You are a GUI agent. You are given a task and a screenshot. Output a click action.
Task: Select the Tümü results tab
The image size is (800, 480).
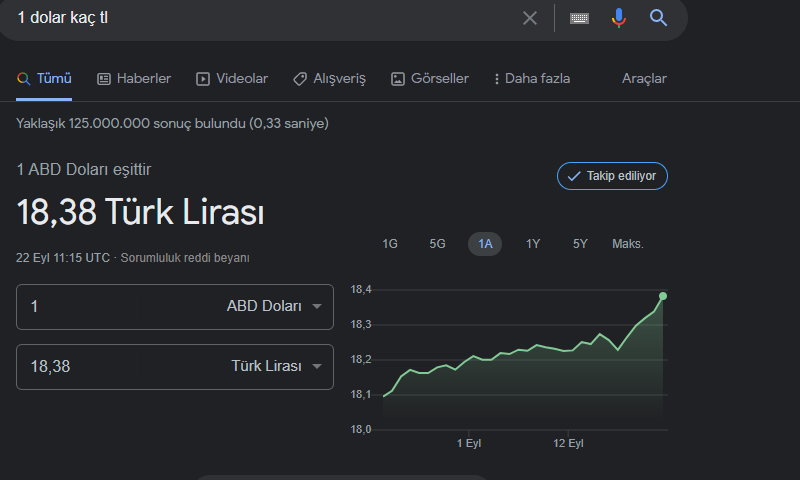(x=44, y=79)
